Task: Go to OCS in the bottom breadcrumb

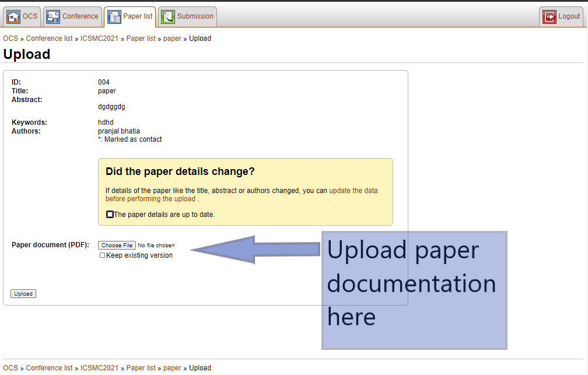Action: [x=10, y=368]
